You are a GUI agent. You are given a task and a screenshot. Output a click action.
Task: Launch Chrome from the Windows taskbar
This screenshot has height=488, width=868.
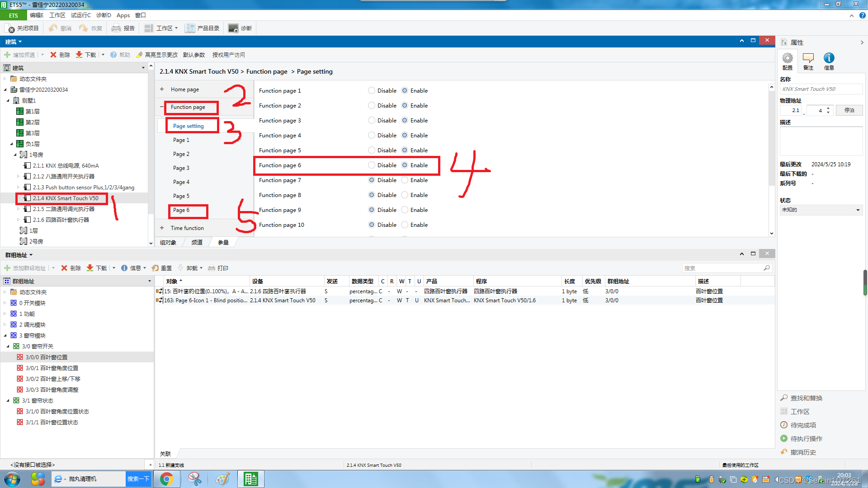[166, 479]
